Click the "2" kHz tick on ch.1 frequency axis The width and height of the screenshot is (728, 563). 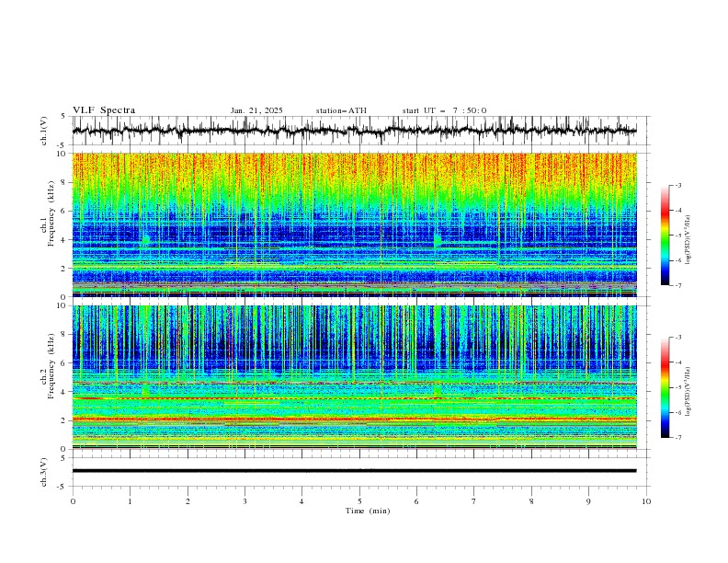pos(64,268)
